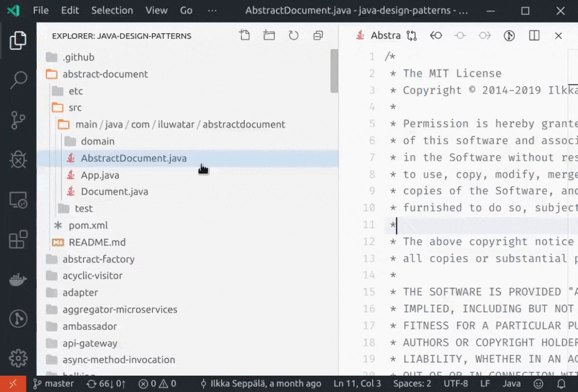Open the Run and Debug view
578x392 pixels.
pyautogui.click(x=18, y=160)
